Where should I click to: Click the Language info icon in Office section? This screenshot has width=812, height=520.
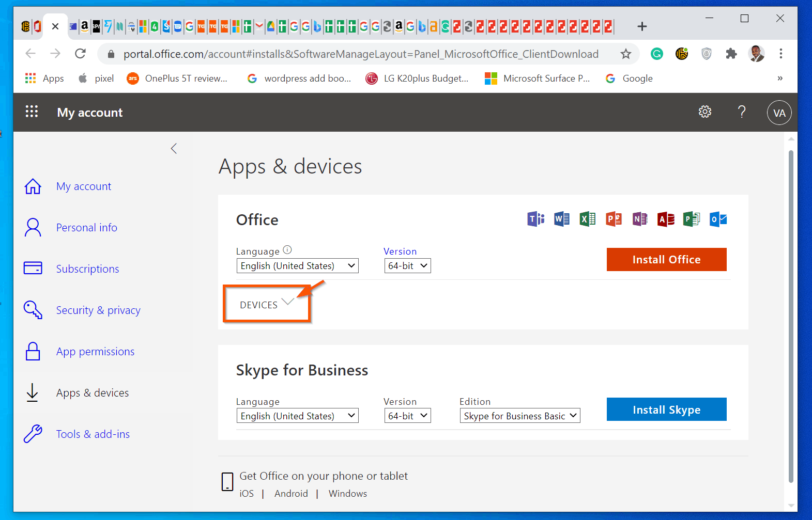point(287,250)
